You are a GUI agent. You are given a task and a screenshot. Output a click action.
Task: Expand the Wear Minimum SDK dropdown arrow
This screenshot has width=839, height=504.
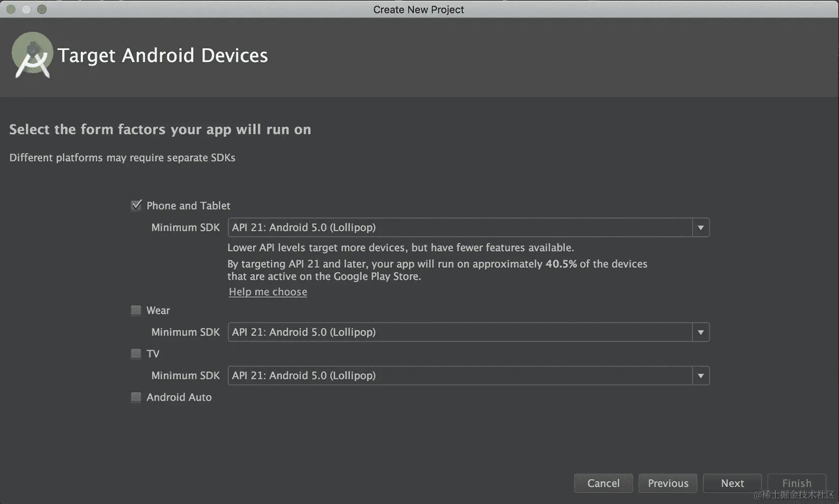point(700,332)
